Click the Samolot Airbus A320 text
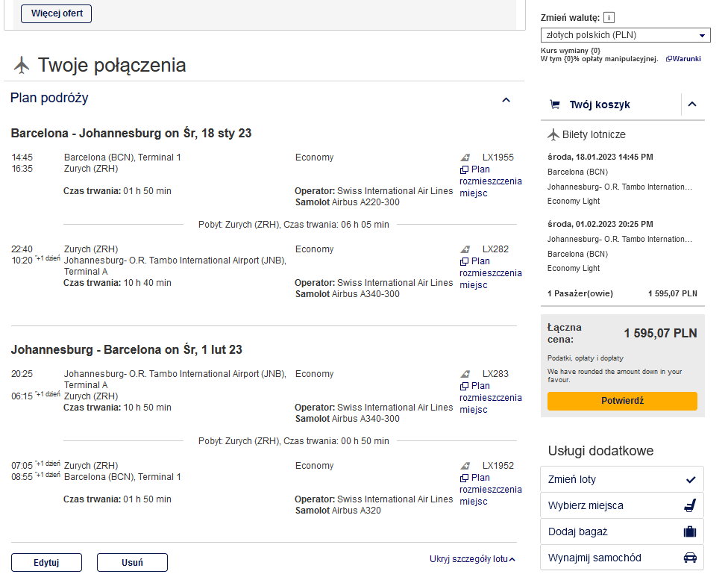This screenshot has height=580, width=728. (338, 511)
